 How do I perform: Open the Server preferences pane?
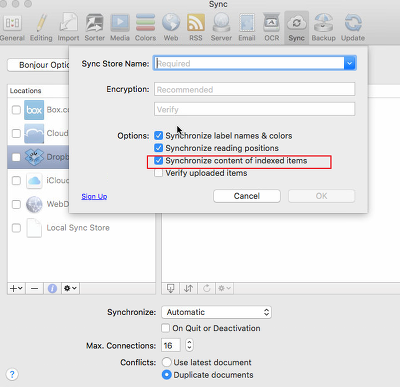(x=221, y=28)
